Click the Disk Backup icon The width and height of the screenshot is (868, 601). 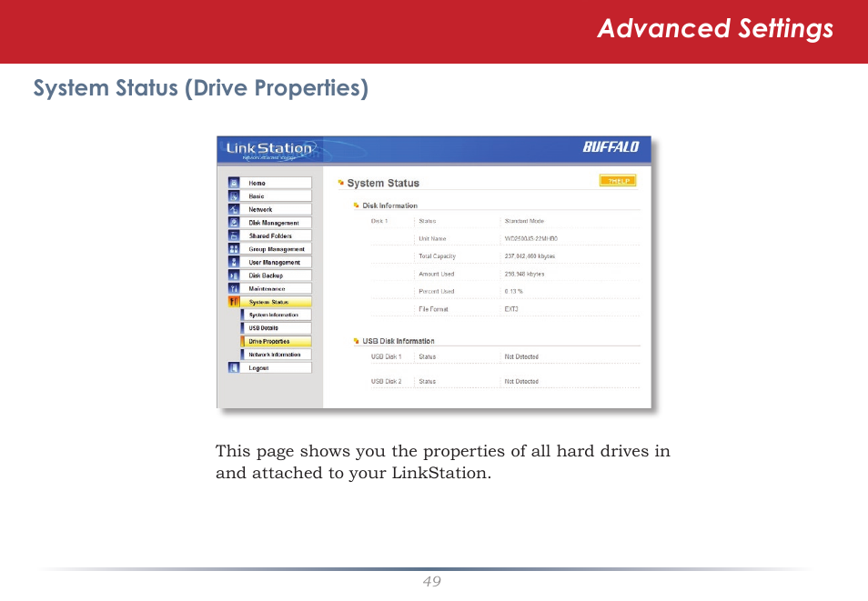coord(234,275)
